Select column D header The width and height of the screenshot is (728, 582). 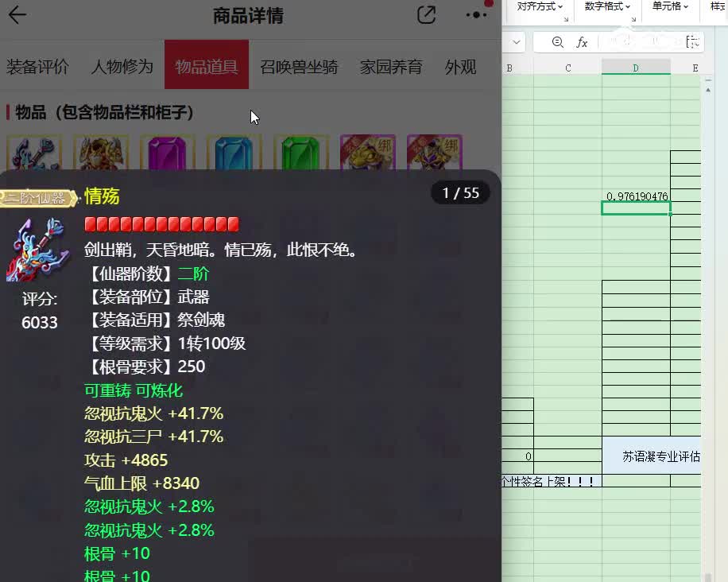coord(636,68)
